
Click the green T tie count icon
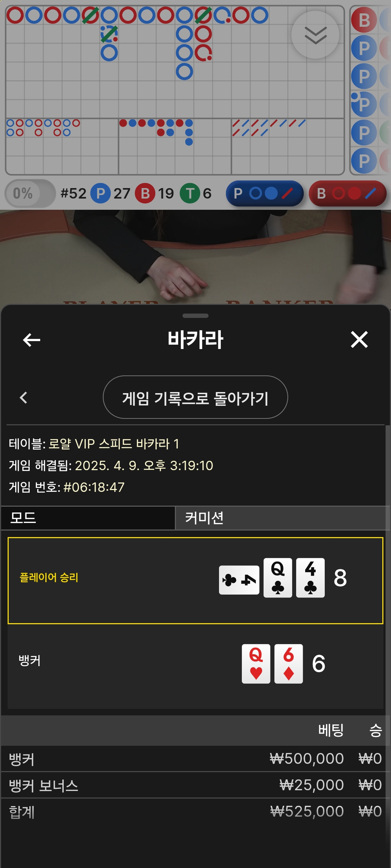click(x=190, y=193)
